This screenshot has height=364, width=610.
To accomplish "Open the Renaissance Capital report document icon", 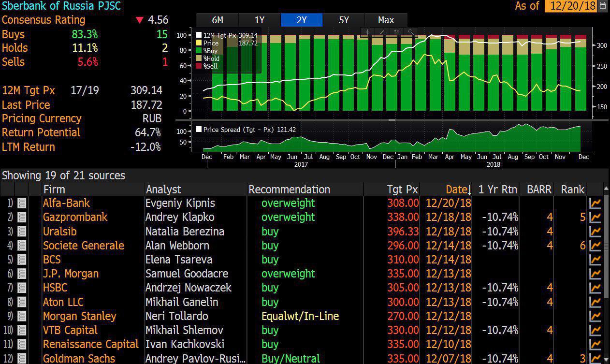I will point(22,345).
